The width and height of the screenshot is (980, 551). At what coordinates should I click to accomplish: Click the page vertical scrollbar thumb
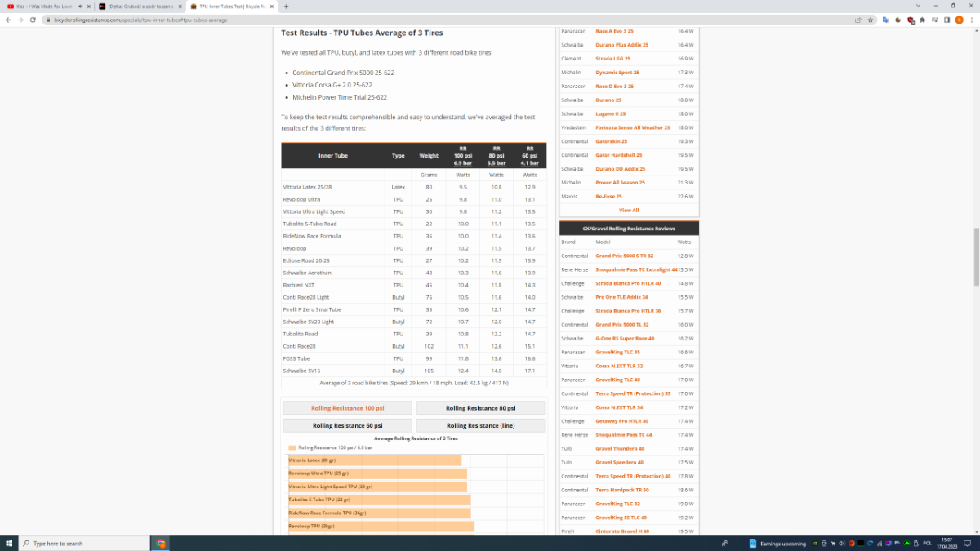977,256
